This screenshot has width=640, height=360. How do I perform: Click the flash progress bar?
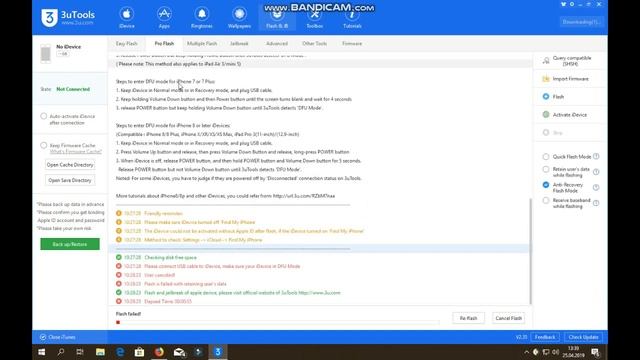(278, 322)
